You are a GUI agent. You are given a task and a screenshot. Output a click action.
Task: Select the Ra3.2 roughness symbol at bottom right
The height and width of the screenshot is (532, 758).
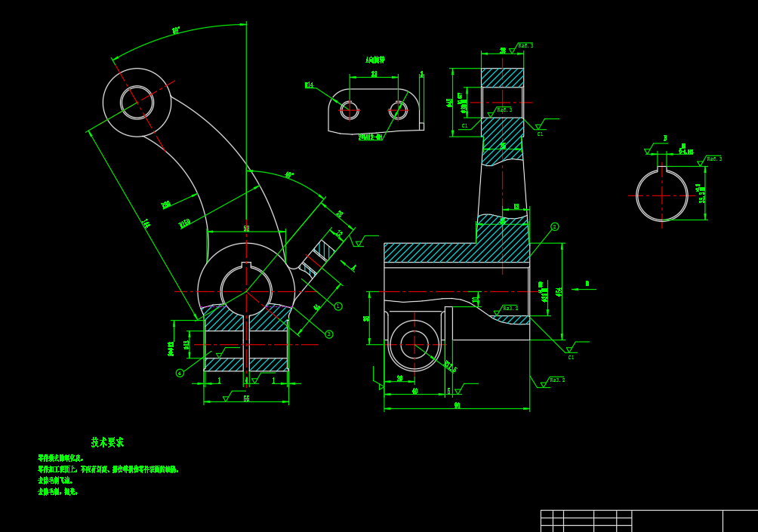pyautogui.click(x=556, y=380)
